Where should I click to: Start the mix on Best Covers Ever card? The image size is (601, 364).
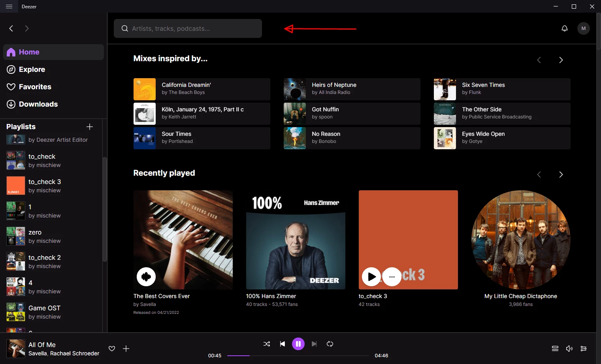point(146,277)
